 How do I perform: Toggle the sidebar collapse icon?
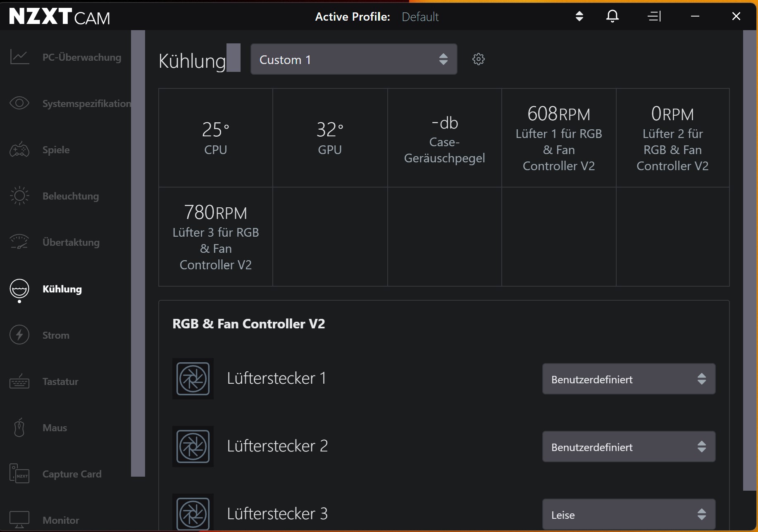(x=654, y=16)
